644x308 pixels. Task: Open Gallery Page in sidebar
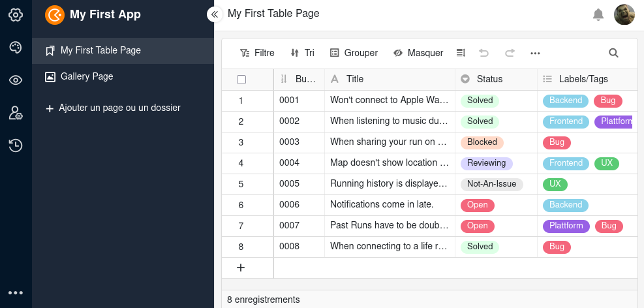pos(123,77)
